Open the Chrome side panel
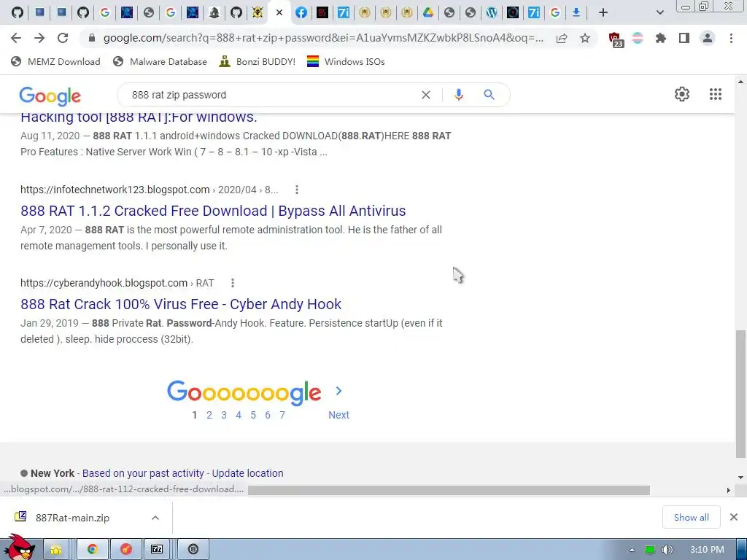The image size is (747, 560). [x=684, y=38]
